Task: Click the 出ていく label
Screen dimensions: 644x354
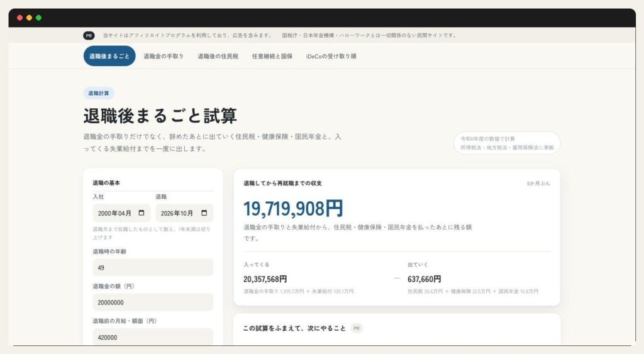Action: tap(418, 265)
